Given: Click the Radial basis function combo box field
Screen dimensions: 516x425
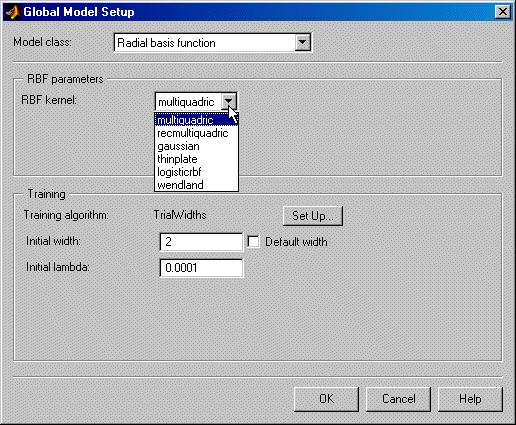Looking at the screenshot, I should pyautogui.click(x=212, y=43).
